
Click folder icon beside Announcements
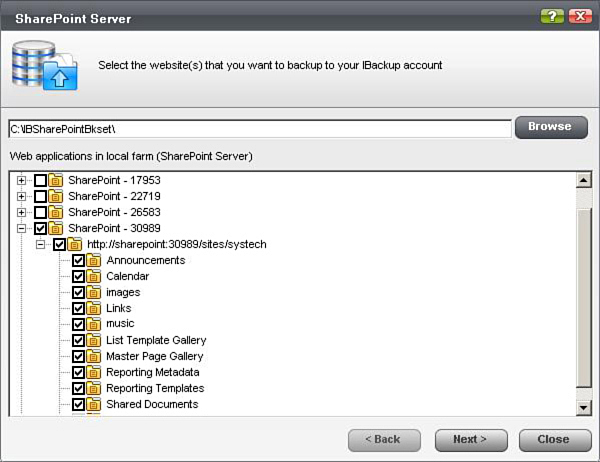coord(94,260)
